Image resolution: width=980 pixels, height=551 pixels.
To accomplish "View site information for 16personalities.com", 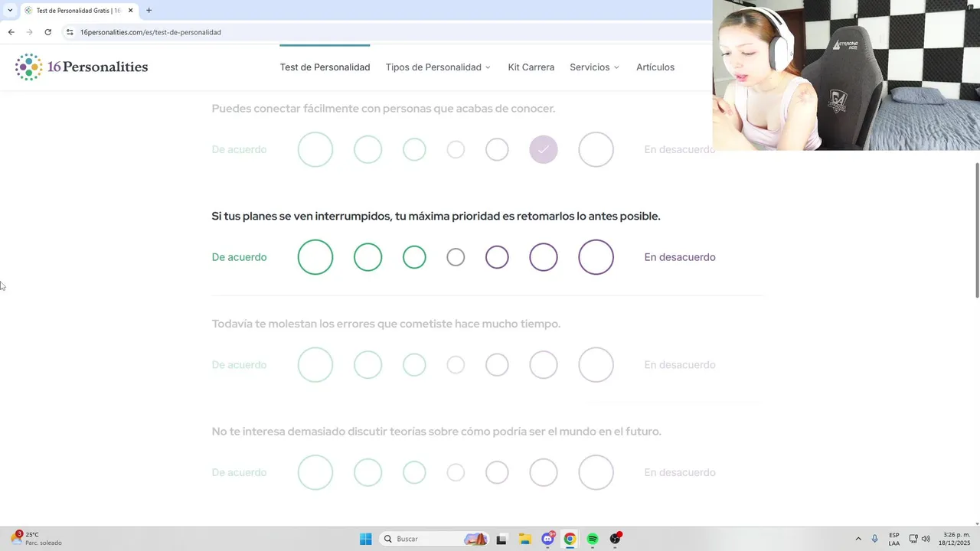I will tap(70, 32).
